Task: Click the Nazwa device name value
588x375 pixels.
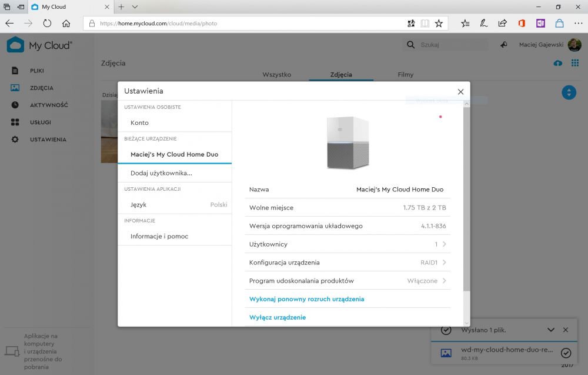Action: (x=400, y=190)
